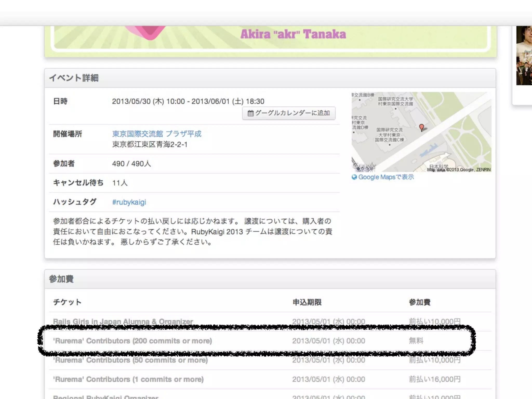Click the calendar icon on the Google Calendar button
The height and width of the screenshot is (399, 532).
(250, 113)
